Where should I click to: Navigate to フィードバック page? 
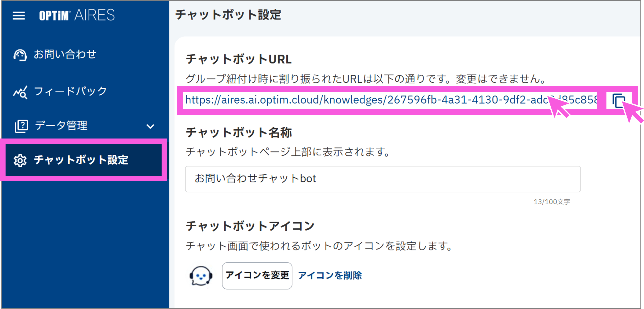[70, 92]
